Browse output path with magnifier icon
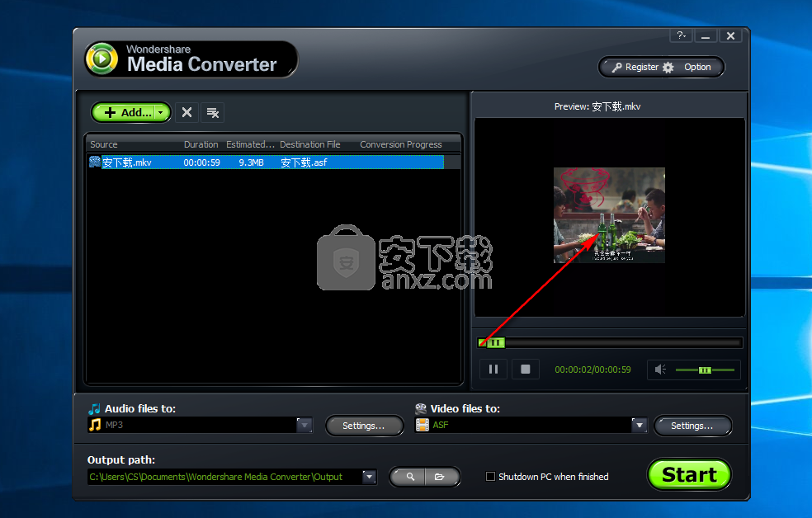 [x=408, y=477]
